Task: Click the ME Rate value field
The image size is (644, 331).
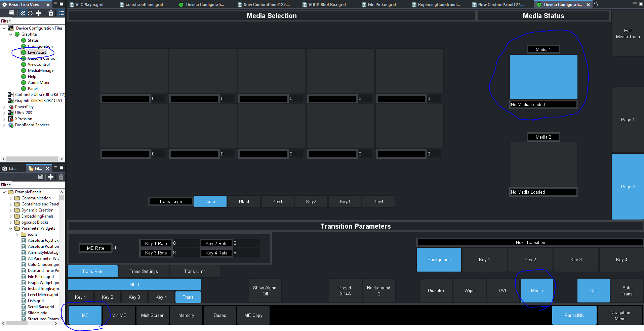Action: pyautogui.click(x=125, y=248)
